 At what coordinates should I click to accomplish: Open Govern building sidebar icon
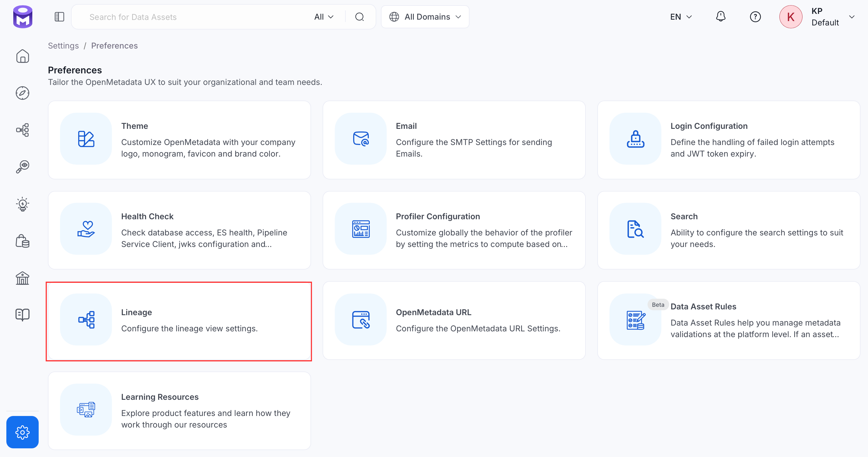[23, 278]
